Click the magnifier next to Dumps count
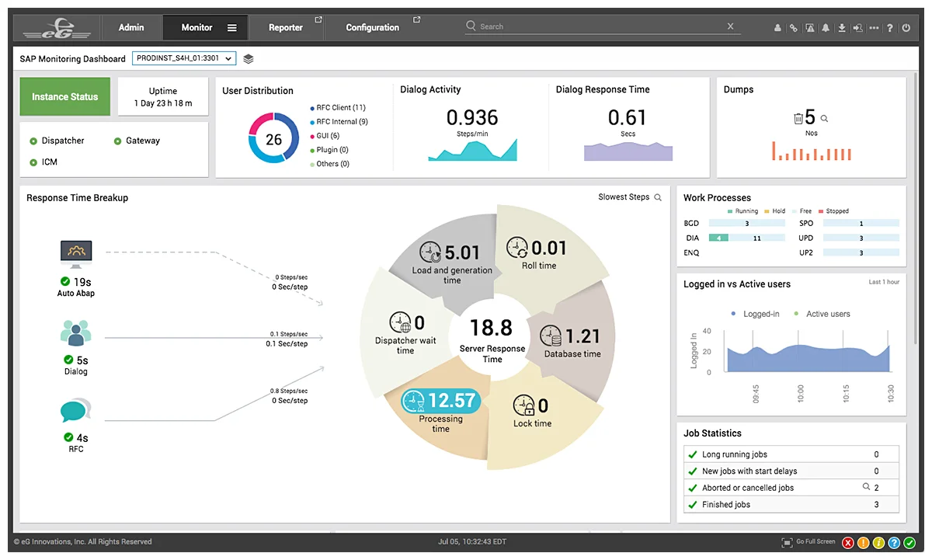The image size is (932, 560). 824,119
